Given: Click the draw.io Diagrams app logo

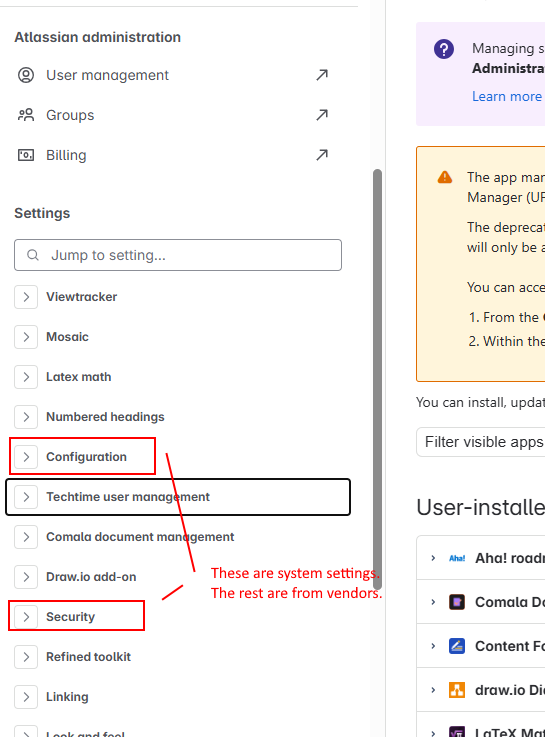Looking at the screenshot, I should pos(457,690).
